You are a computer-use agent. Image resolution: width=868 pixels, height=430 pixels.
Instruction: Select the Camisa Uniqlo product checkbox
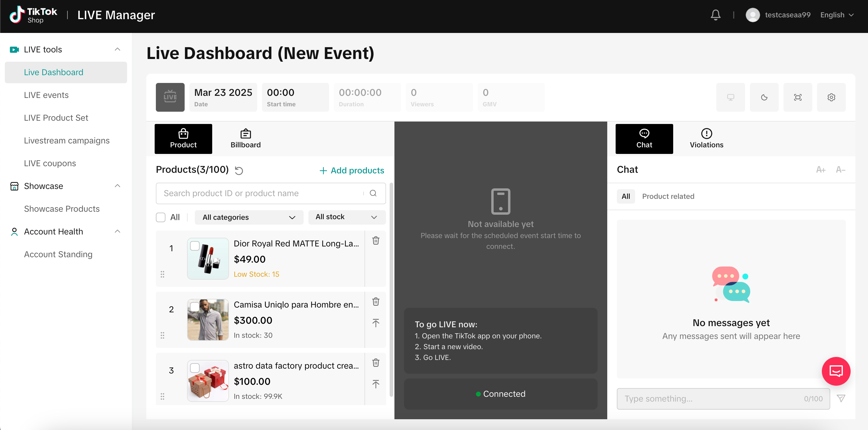click(x=195, y=307)
